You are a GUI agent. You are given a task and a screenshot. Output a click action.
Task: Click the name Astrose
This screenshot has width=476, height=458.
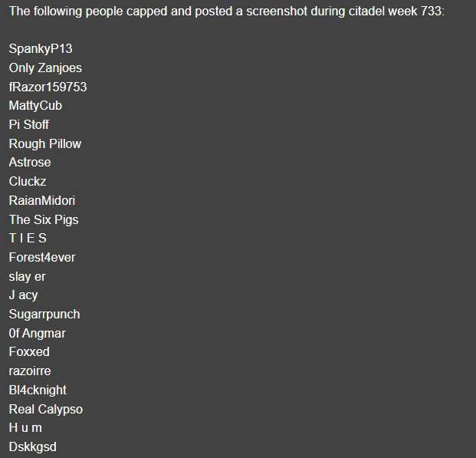30,163
